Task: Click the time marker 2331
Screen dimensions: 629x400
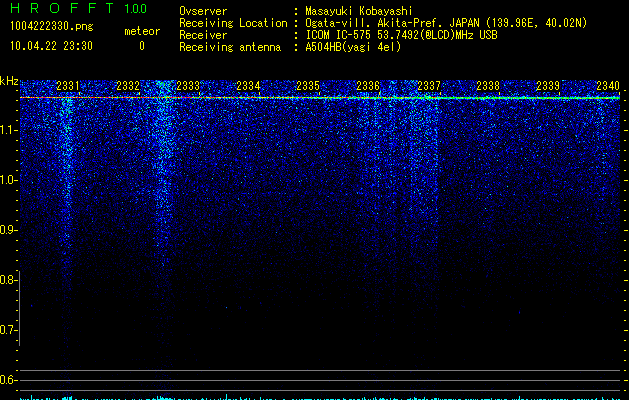Action: [68, 86]
